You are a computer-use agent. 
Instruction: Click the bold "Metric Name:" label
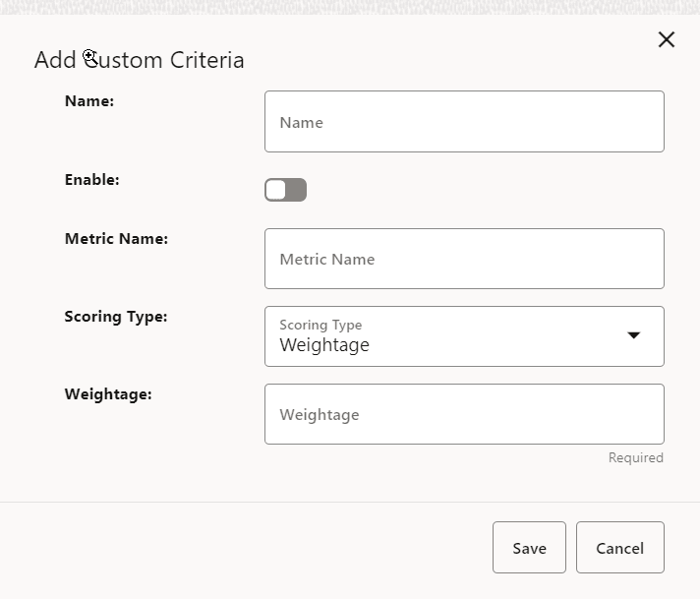[116, 238]
